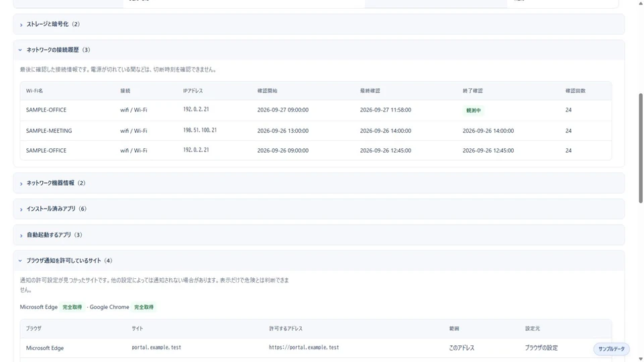644x362 pixels.
Task: Click the Google Chrome 完全取得 badge
Action: pyautogui.click(x=144, y=307)
